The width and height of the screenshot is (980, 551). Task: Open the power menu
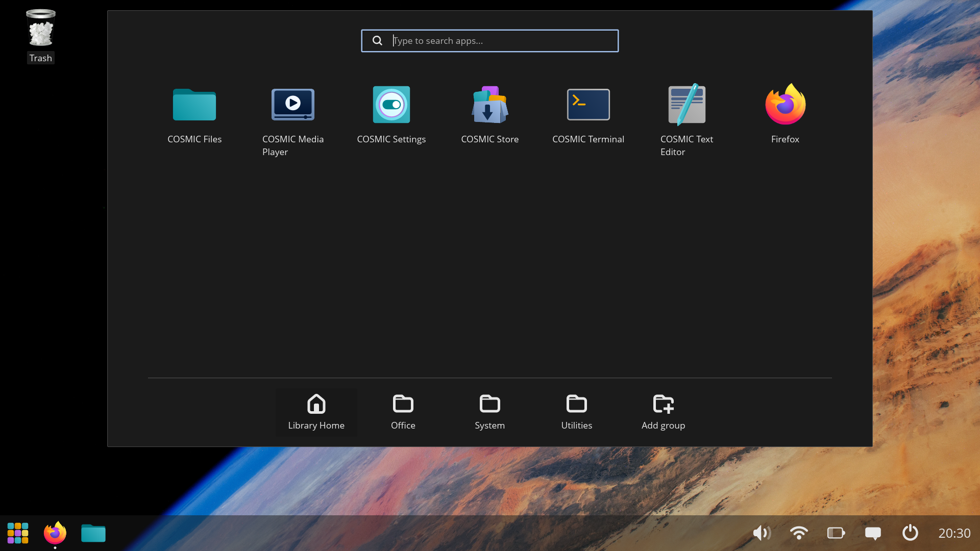tap(910, 533)
